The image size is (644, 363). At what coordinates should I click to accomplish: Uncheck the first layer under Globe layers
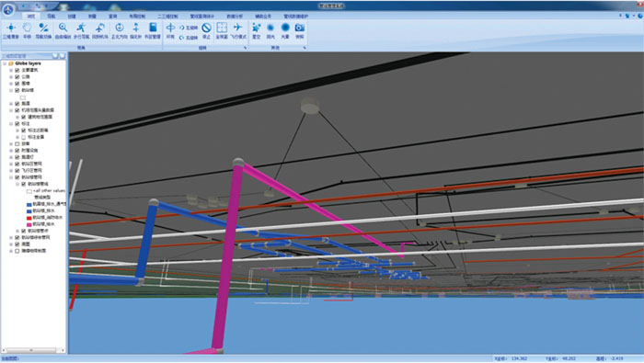click(x=17, y=70)
